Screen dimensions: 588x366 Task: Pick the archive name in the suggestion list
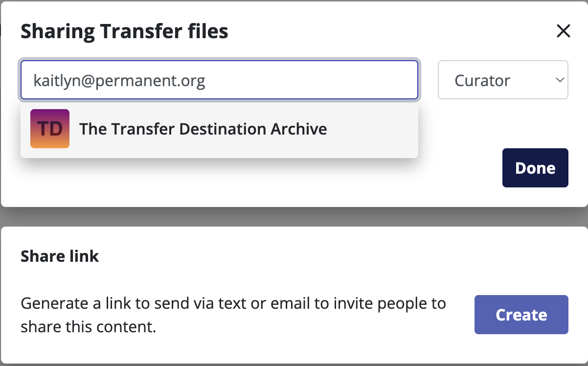point(203,129)
